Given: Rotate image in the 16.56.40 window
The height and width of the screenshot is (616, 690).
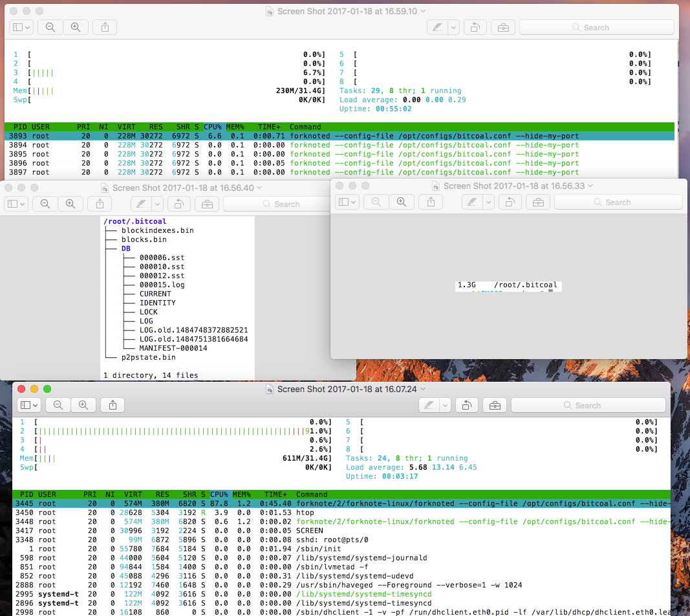Looking at the screenshot, I should point(179,204).
